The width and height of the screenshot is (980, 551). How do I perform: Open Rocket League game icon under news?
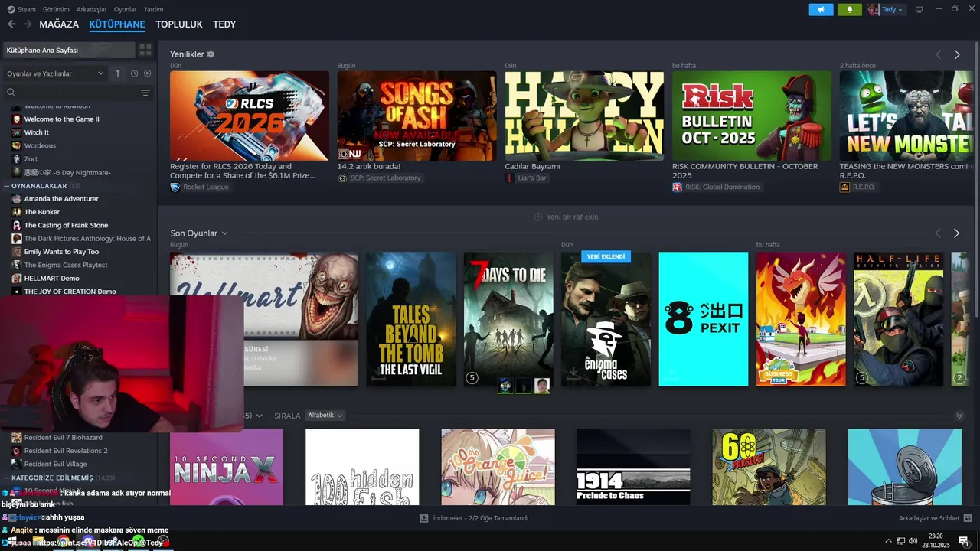pyautogui.click(x=175, y=187)
